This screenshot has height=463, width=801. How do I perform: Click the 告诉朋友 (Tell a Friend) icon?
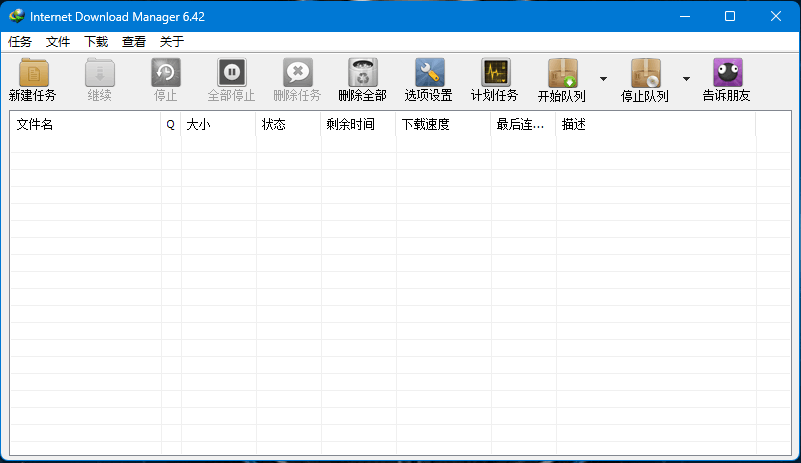pos(727,73)
